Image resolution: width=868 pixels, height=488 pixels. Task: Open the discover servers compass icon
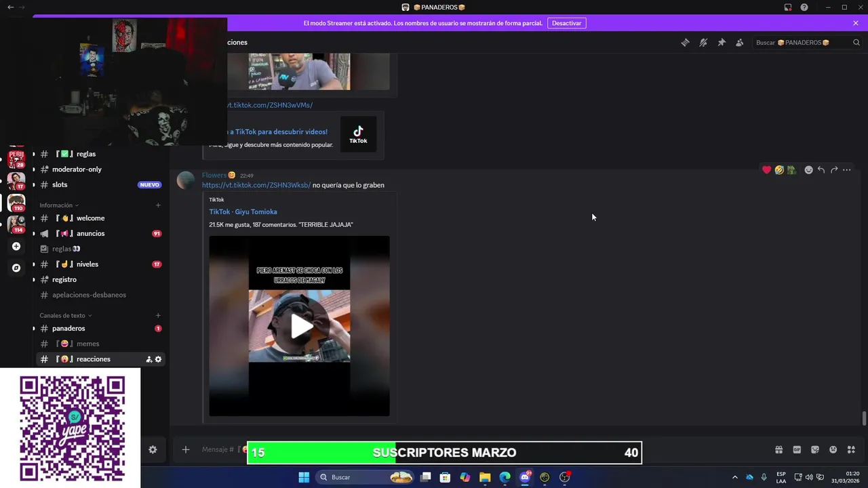[x=16, y=268]
